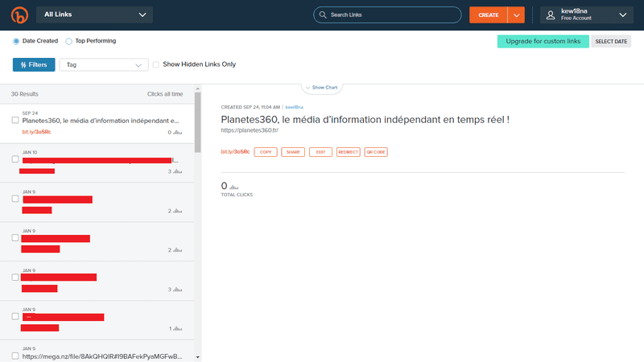Expand the kew18na account menu
The width and height of the screenshot is (644, 362).
point(587,15)
